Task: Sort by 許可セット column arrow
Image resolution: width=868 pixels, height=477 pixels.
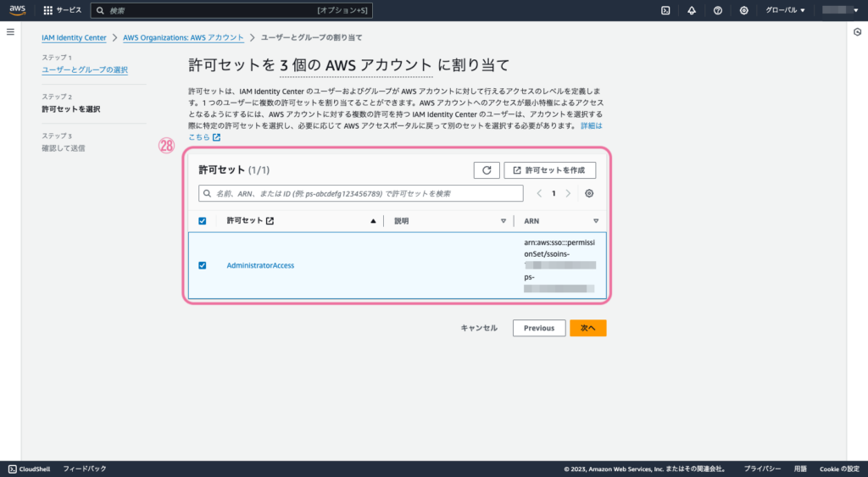Action: pyautogui.click(x=373, y=221)
